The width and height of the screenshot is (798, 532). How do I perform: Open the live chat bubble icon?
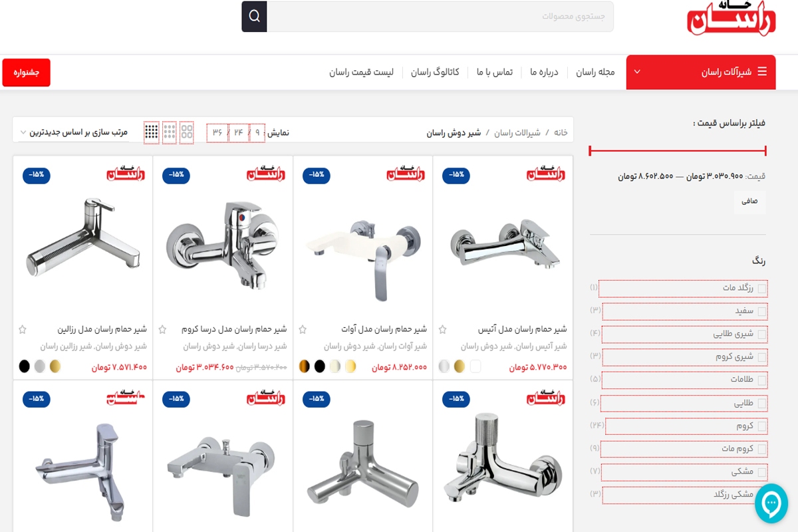click(771, 503)
